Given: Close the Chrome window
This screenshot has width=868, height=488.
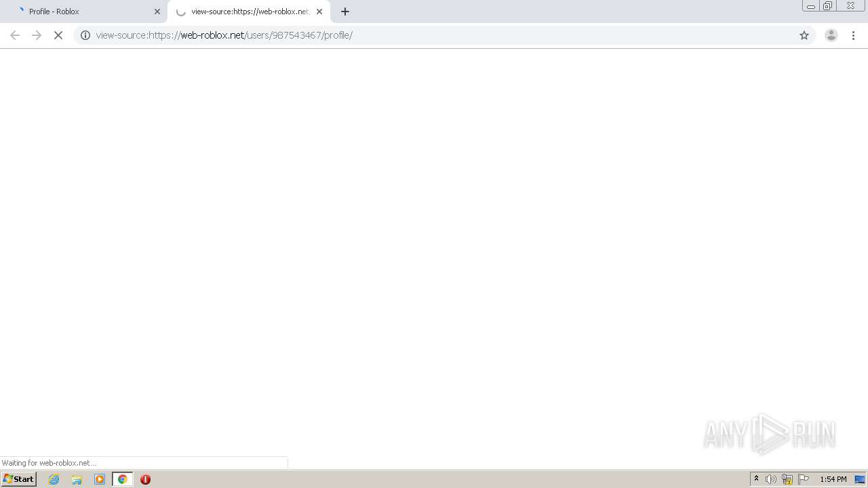Looking at the screenshot, I should coord(850,6).
